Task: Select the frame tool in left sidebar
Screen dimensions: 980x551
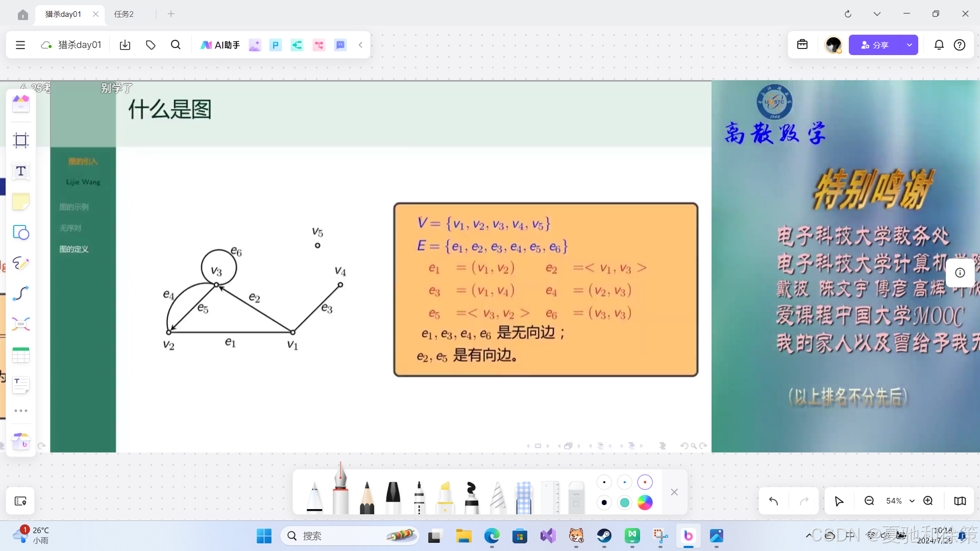Action: [21, 140]
